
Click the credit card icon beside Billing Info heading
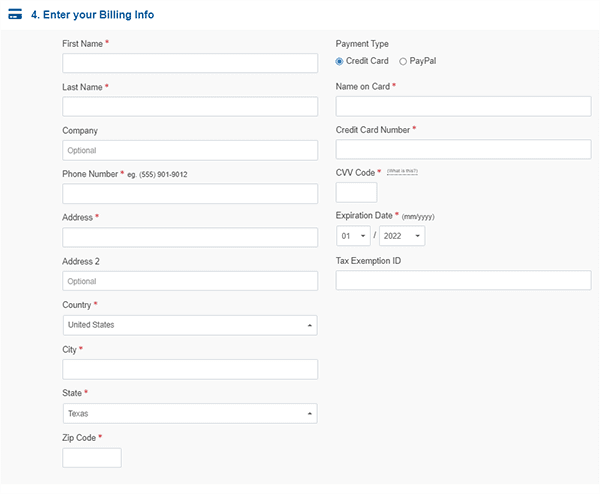click(15, 15)
